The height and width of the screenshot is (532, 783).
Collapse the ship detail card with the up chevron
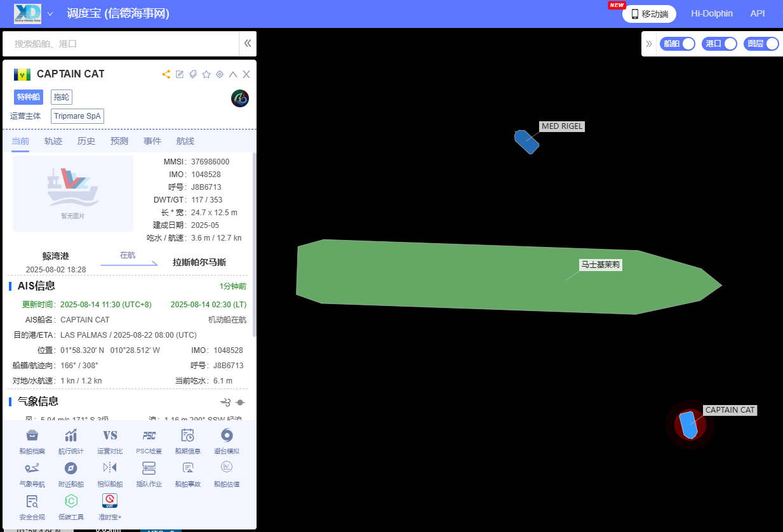pos(233,74)
